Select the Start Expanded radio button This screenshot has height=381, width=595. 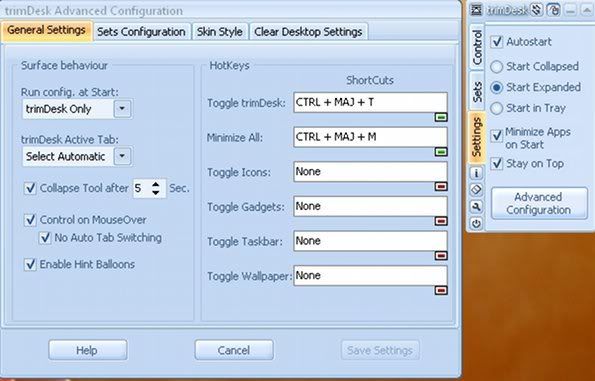496,87
